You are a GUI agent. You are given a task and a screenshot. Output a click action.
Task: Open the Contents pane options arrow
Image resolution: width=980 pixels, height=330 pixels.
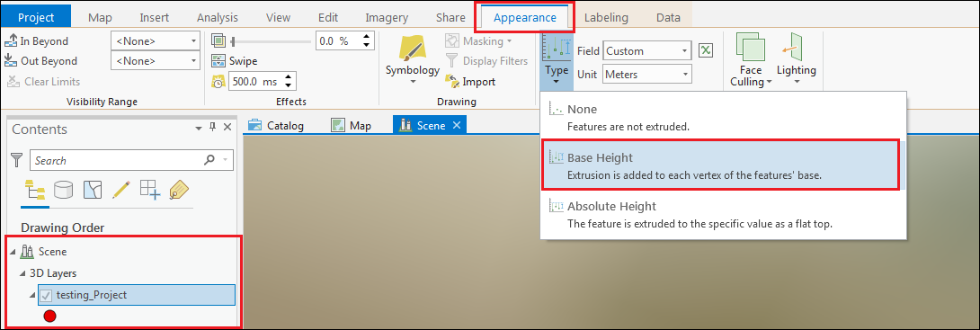(x=199, y=128)
